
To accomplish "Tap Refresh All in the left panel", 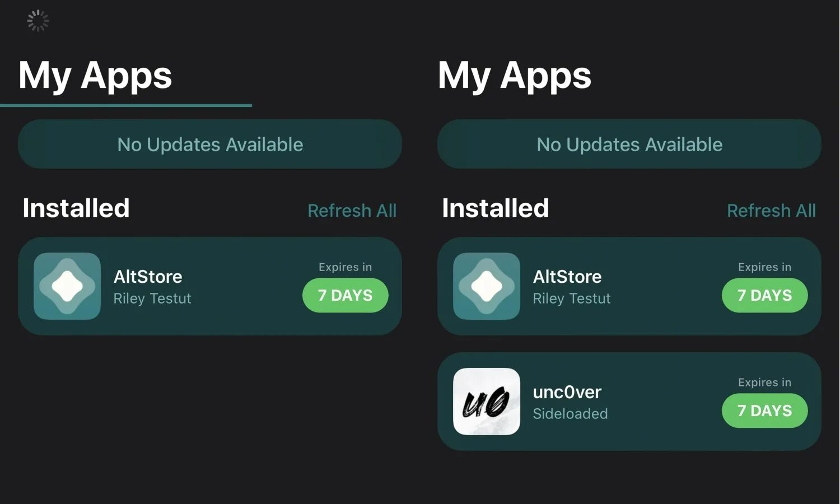I will click(352, 211).
